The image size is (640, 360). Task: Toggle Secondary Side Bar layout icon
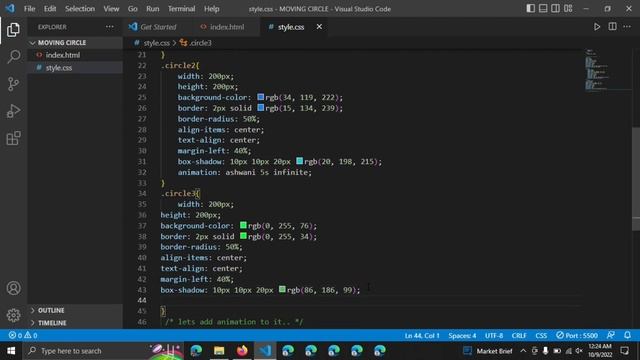[556, 9]
